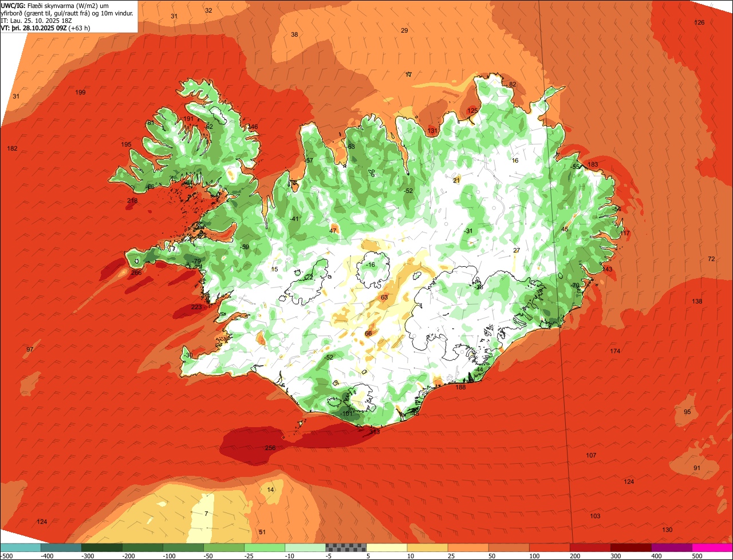Click the 223 value off the west coast

(196, 307)
